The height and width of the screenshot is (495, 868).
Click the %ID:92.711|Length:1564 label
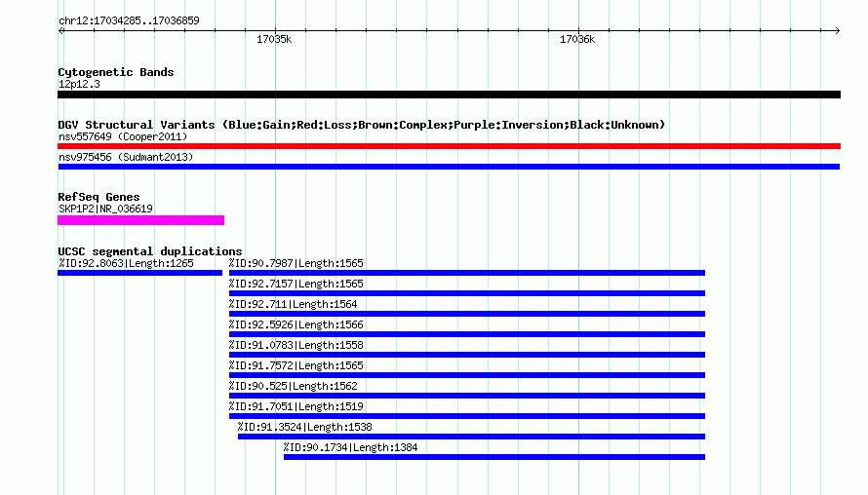(293, 304)
